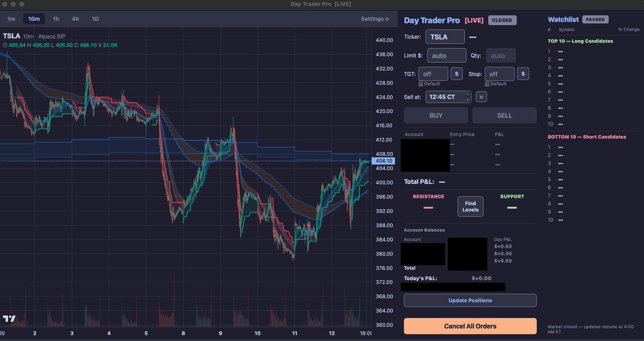
Task: Click the Today's P&L label
Action: pos(420,278)
